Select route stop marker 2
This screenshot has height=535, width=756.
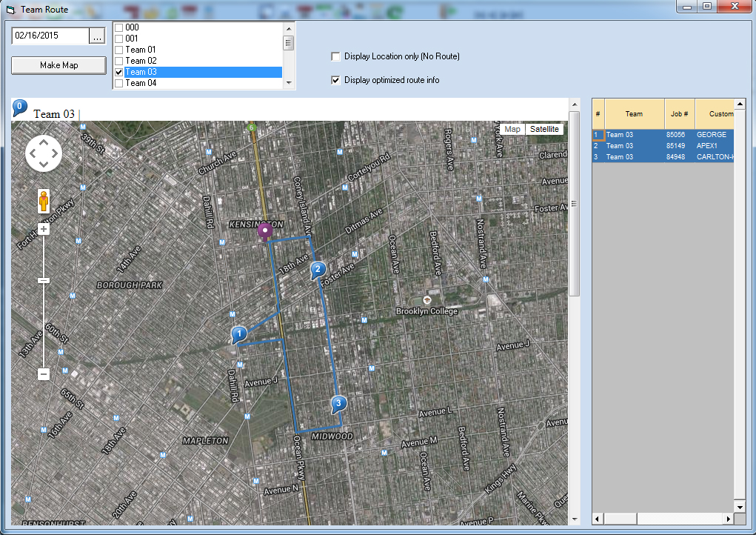click(318, 270)
